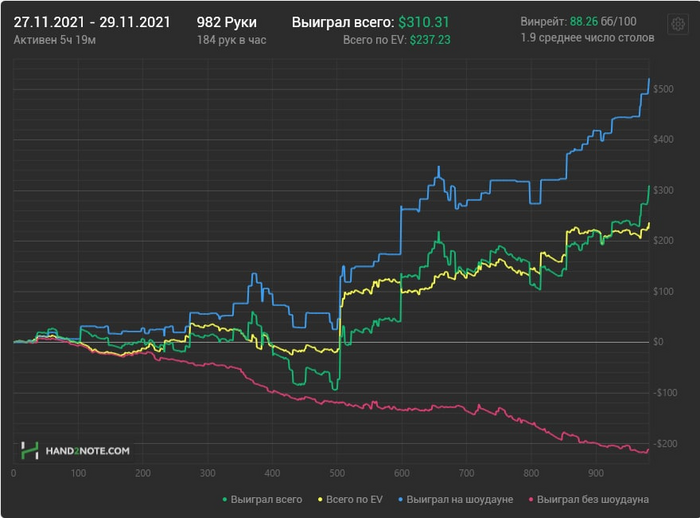
Task: Click the '-$100' y-axis label
Action: click(x=665, y=393)
